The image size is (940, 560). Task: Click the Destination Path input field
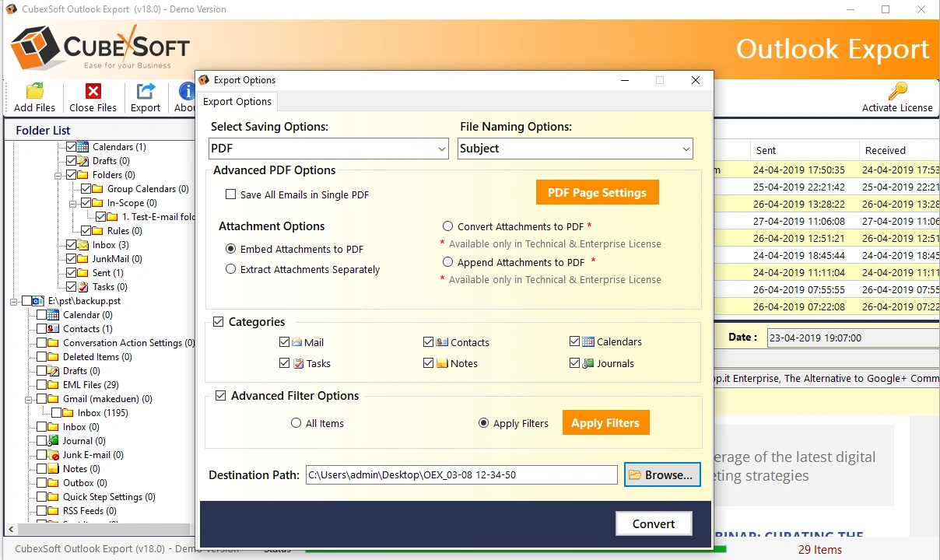[x=461, y=474]
